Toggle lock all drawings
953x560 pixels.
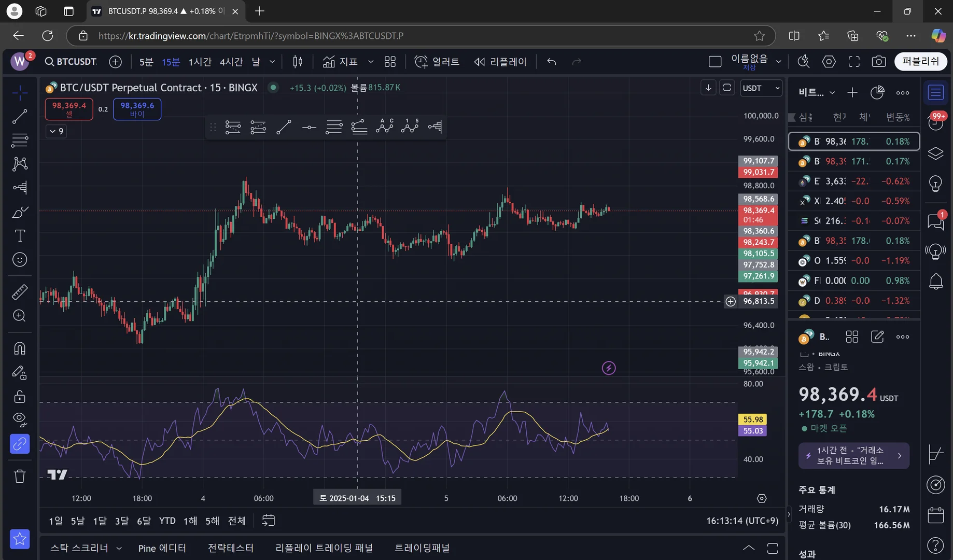click(x=20, y=397)
